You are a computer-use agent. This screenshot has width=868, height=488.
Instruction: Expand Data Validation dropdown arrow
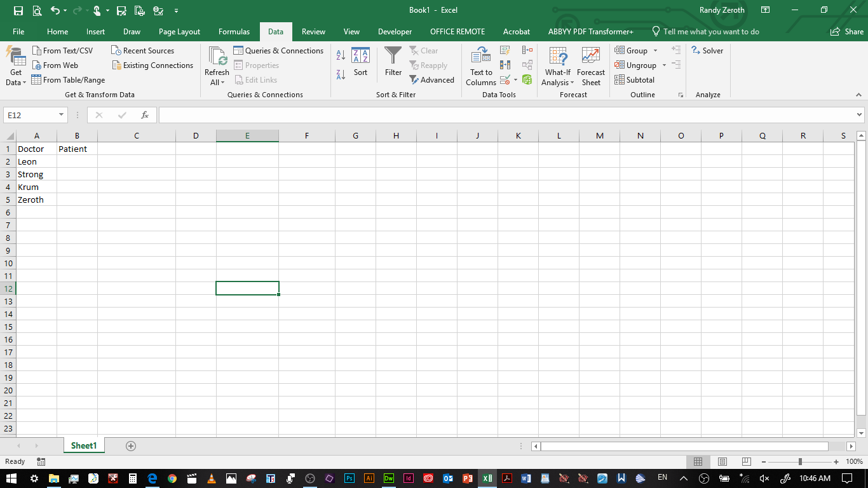[x=515, y=80]
